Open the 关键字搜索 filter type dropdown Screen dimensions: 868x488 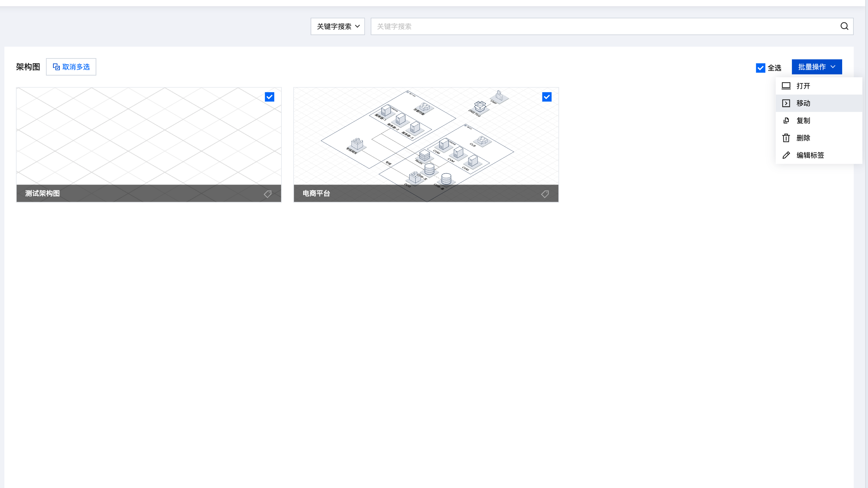[x=337, y=27]
